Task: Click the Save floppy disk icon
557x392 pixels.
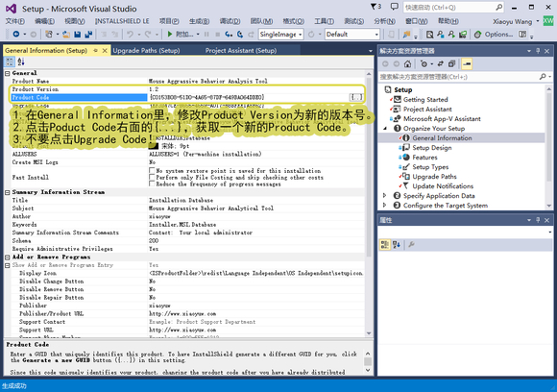Action: pyautogui.click(x=77, y=35)
